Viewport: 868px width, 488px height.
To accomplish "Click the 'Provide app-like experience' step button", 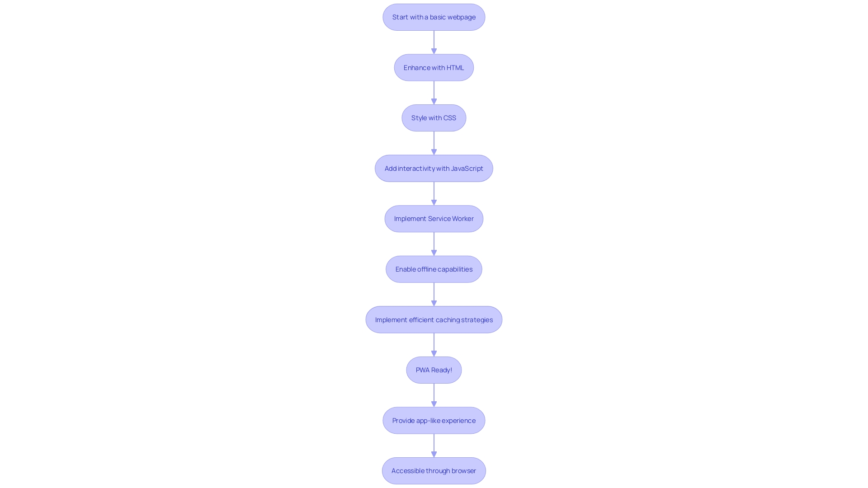I will [434, 420].
